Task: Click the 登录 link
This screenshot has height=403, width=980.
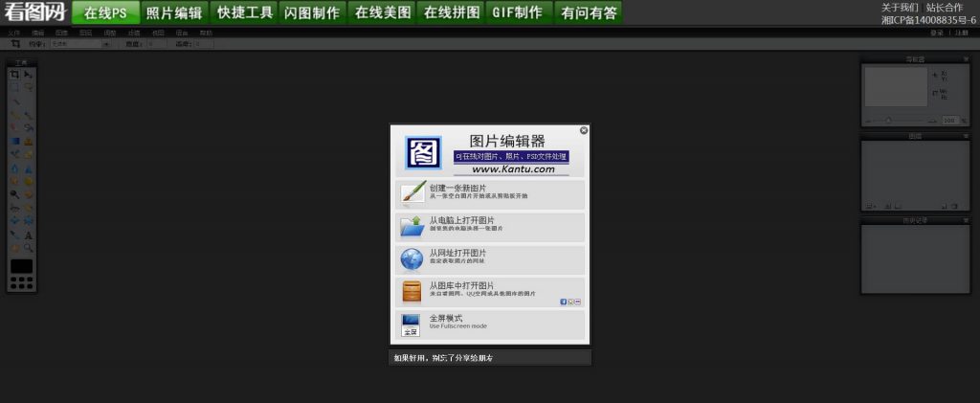Action: [936, 33]
